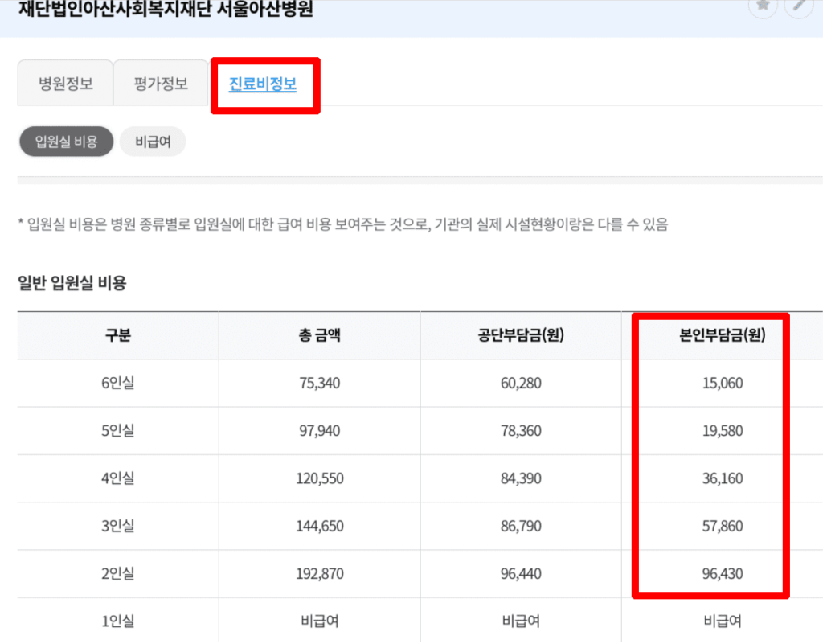
Task: Click 본인부담금 value 57,860
Action: click(x=723, y=527)
